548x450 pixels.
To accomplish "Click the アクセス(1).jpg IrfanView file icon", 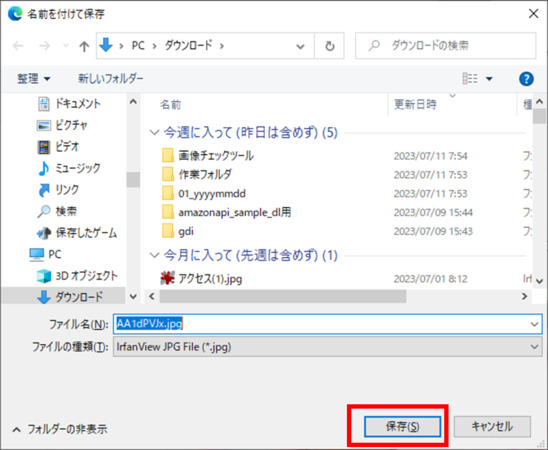I will pos(167,278).
